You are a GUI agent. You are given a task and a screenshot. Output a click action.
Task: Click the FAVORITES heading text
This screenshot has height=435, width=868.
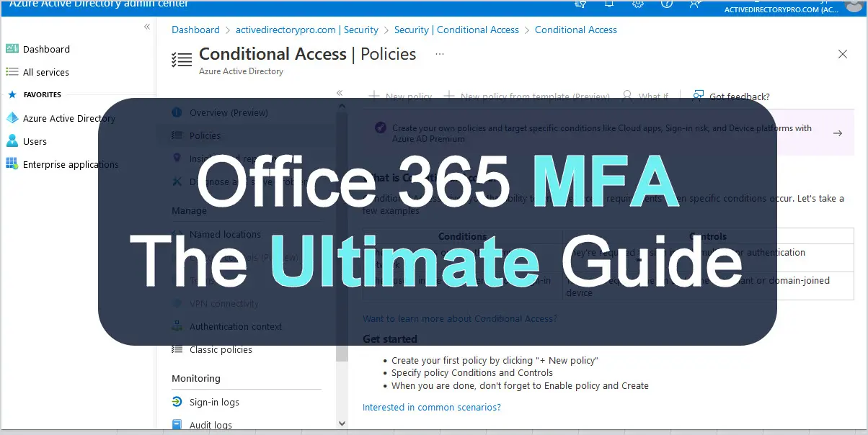tap(43, 94)
